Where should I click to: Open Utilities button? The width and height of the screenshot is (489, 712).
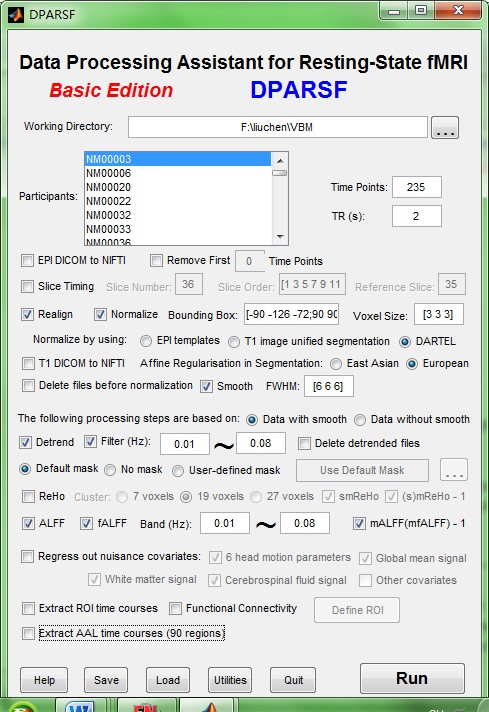230,680
